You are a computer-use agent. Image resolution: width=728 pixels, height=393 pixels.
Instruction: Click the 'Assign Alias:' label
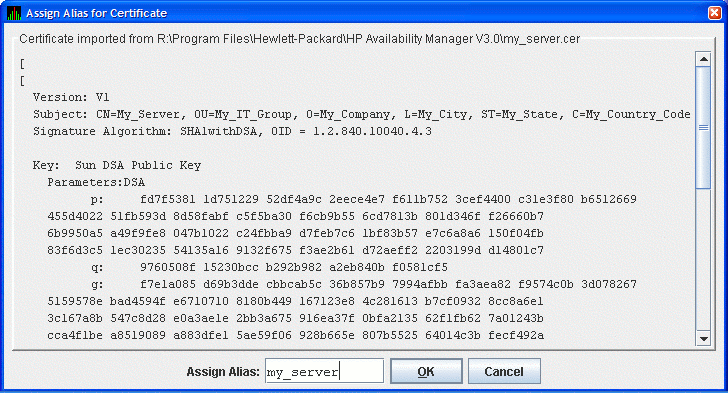click(x=223, y=372)
